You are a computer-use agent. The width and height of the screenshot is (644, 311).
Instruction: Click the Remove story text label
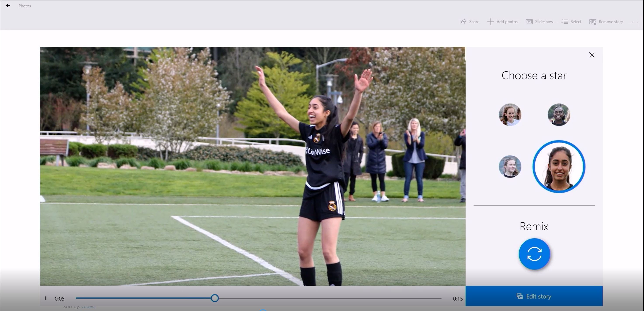click(611, 22)
